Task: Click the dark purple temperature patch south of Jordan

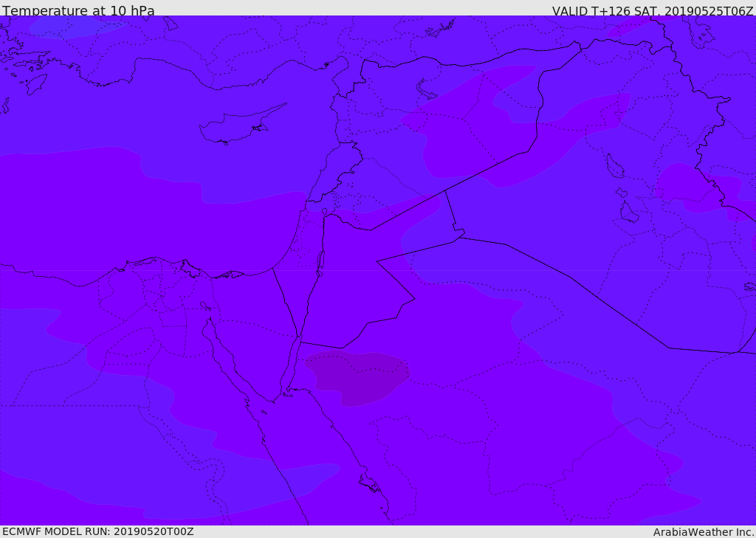Action: tap(357, 379)
